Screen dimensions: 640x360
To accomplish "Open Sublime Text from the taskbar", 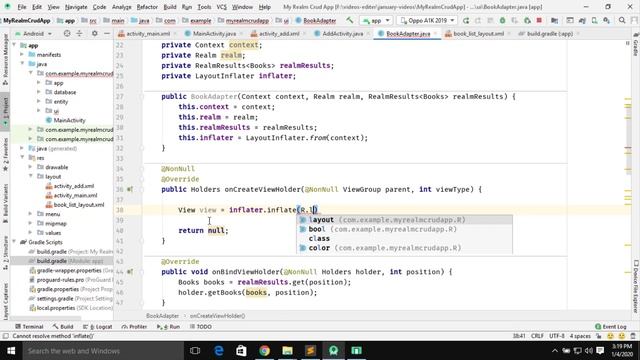I will 310,351.
